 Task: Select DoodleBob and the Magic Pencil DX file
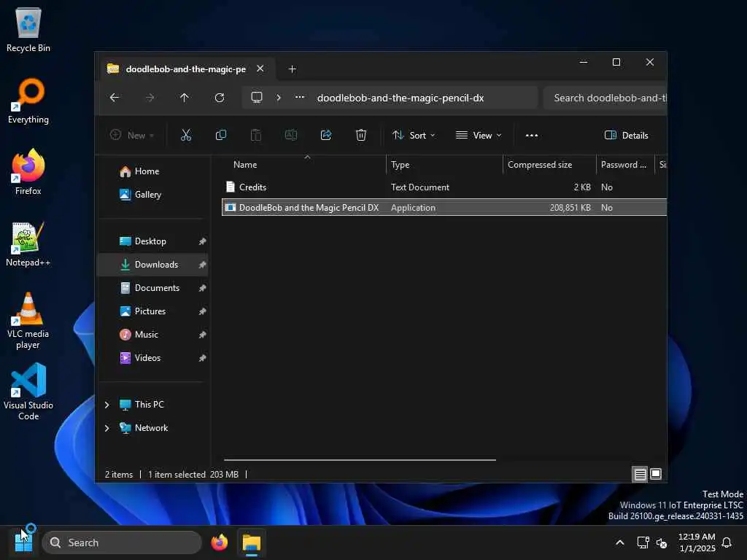point(444,208)
